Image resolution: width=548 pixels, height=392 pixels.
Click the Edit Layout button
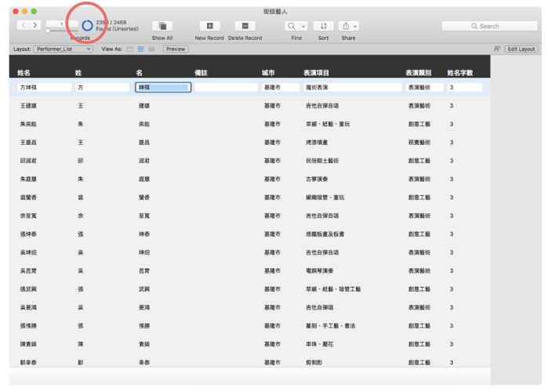(x=521, y=49)
